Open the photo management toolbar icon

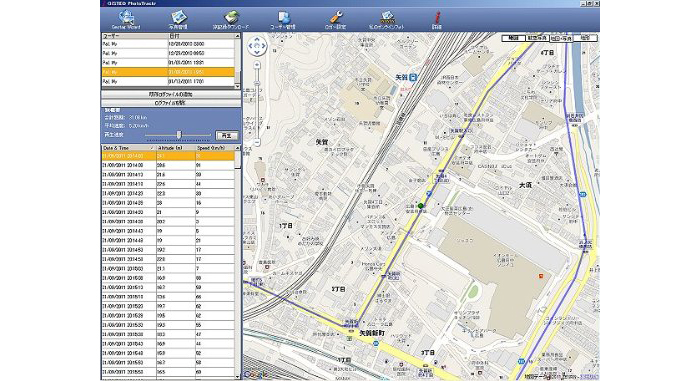pos(178,20)
